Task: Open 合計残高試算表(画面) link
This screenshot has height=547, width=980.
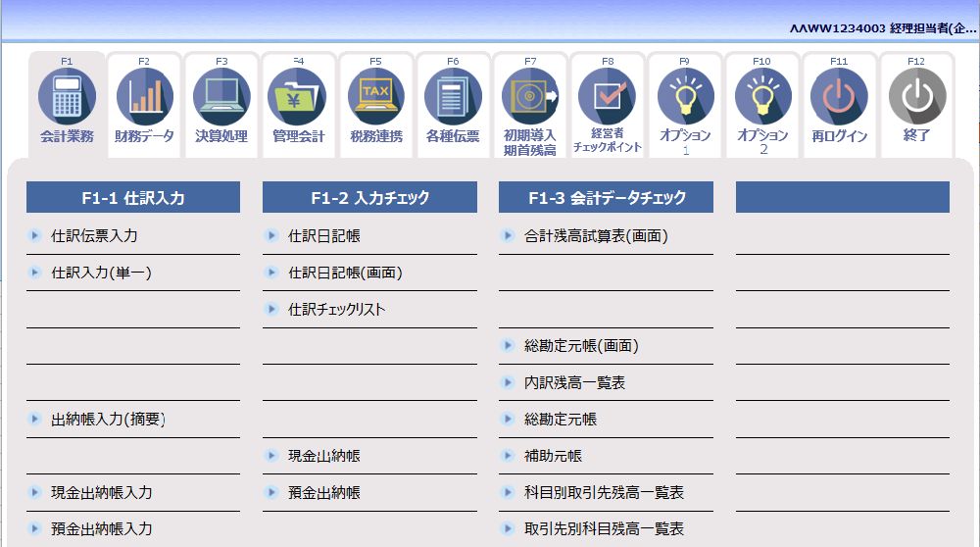Action: [596, 235]
